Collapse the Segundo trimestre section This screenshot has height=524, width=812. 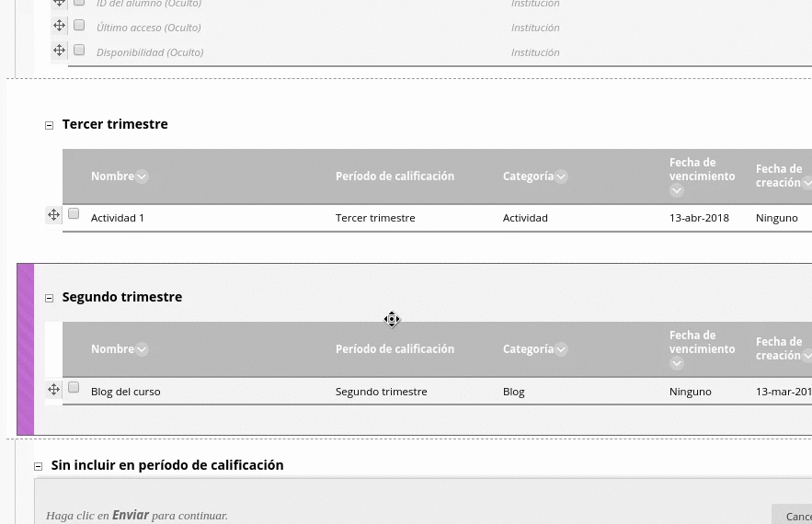coord(50,298)
